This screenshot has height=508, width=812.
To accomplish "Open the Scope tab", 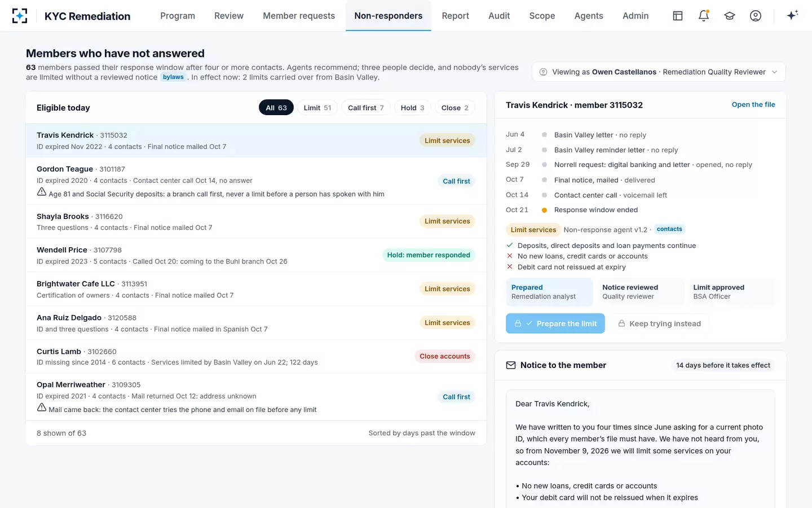I will (542, 16).
